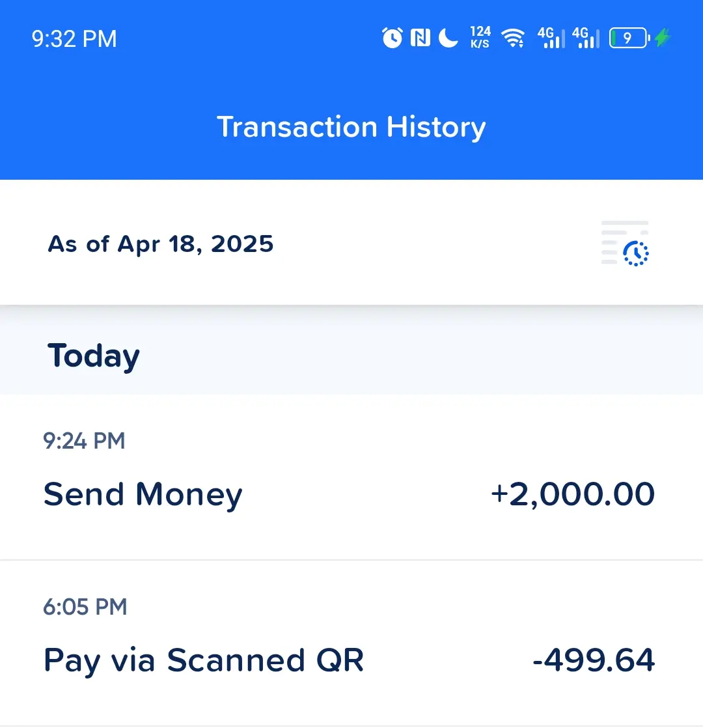Screen dimensions: 703x728
Task: Select the +2,000.00 amount
Action: [x=573, y=494]
